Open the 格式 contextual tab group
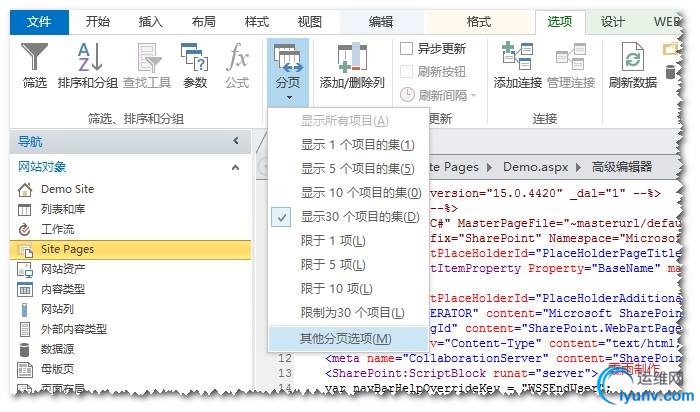Screen dimensions: 700x412 point(479,22)
